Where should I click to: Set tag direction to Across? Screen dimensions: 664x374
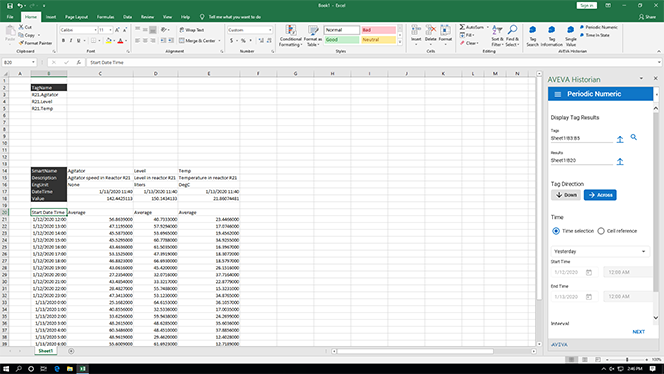[x=600, y=195]
